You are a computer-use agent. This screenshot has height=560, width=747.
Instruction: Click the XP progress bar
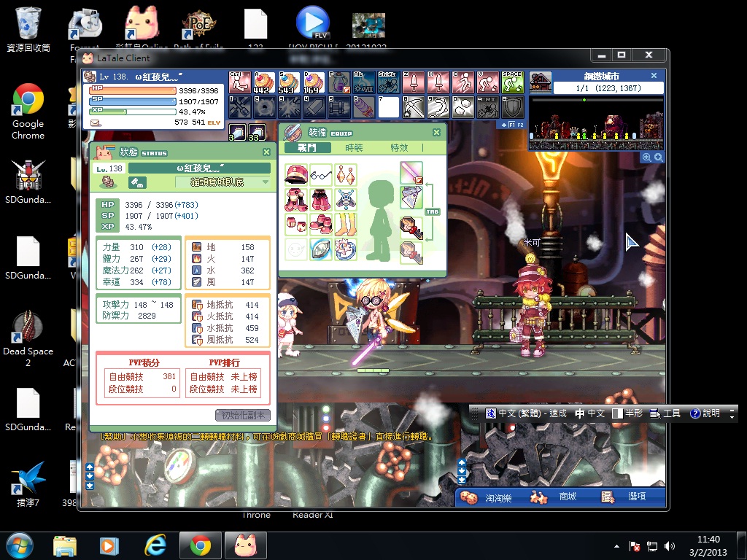133,112
